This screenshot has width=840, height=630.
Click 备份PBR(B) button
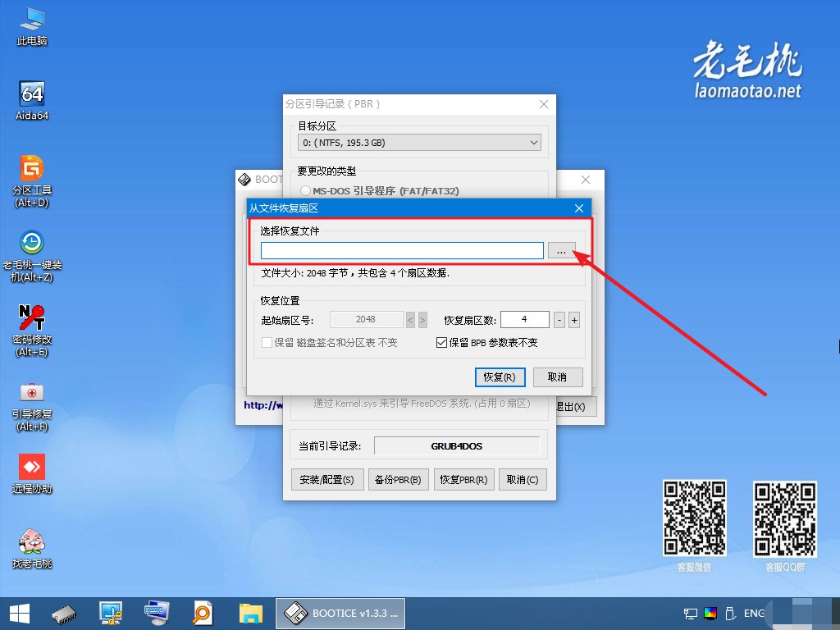pyautogui.click(x=398, y=479)
